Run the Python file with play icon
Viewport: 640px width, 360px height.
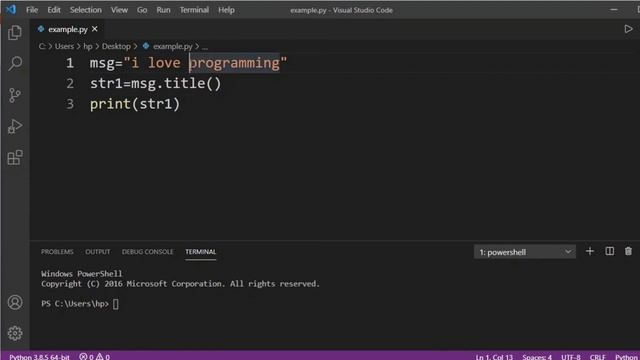[628, 29]
